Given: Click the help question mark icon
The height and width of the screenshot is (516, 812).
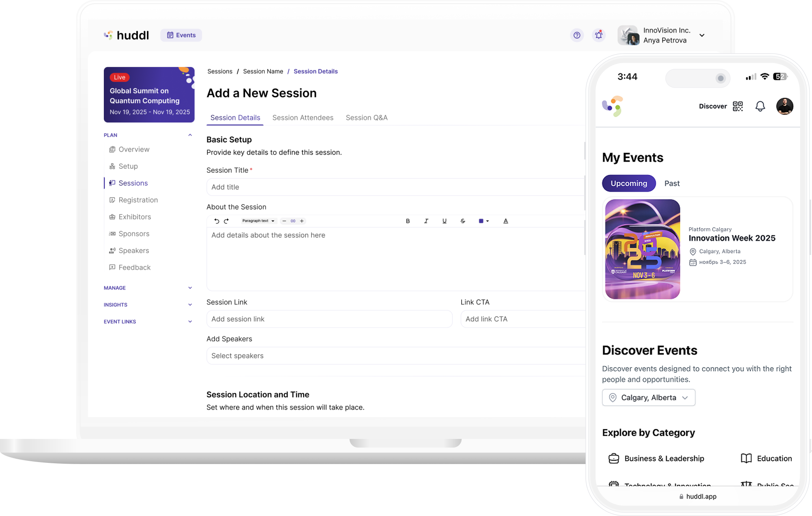Looking at the screenshot, I should 577,35.
